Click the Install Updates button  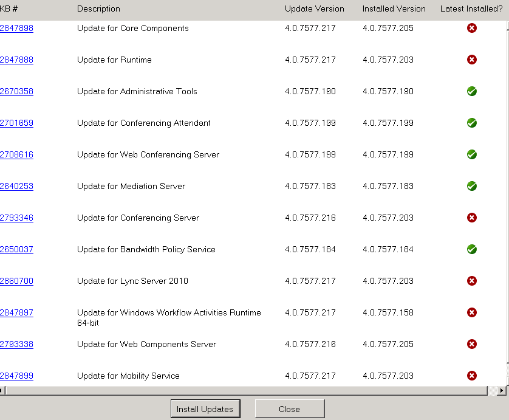coord(205,409)
